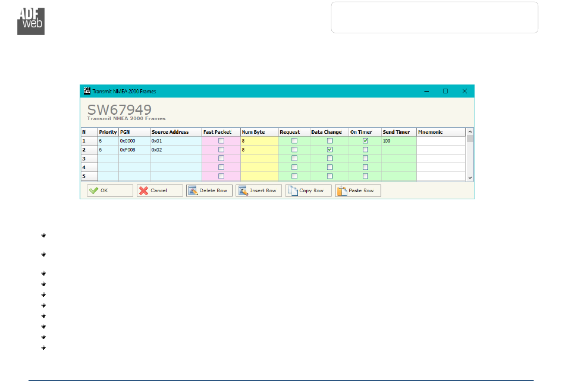Click the Send Timer column header
The height and width of the screenshot is (392, 565).
click(x=399, y=132)
